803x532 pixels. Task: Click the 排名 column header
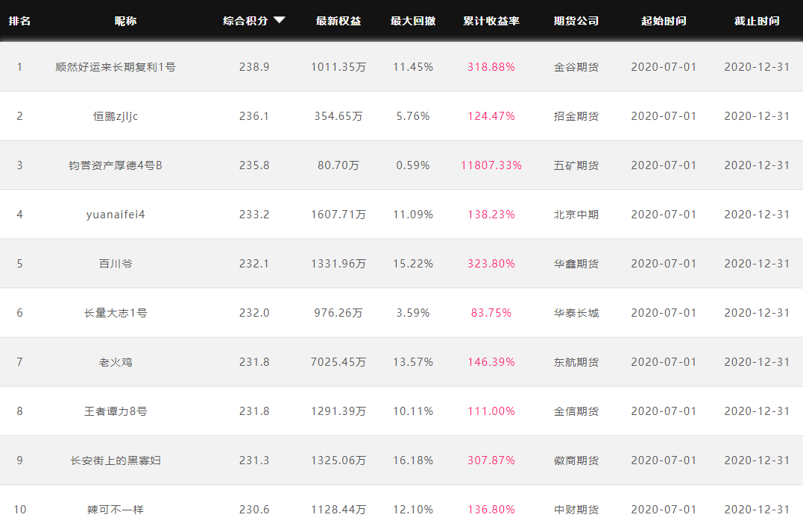tap(19, 21)
